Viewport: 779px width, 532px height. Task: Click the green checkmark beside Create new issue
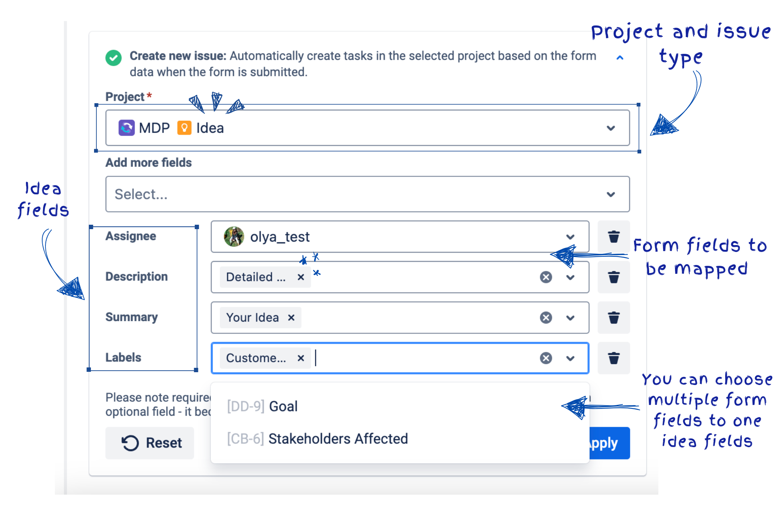coord(114,58)
